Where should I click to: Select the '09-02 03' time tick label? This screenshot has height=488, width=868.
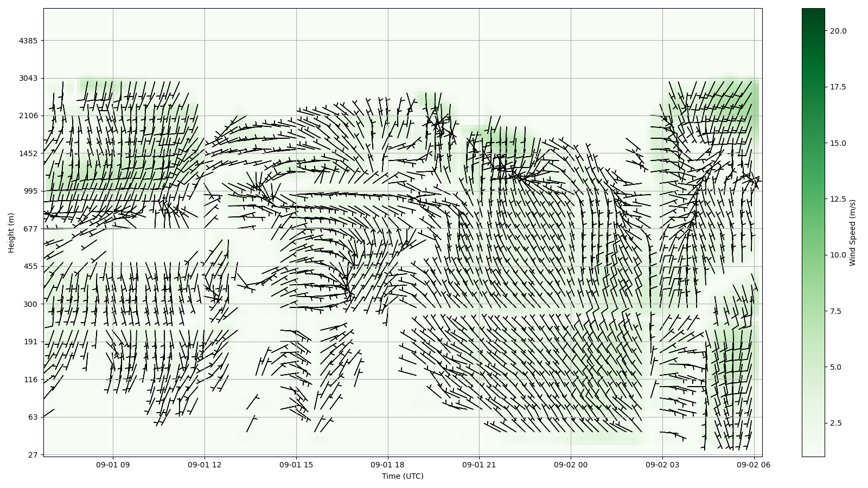pyautogui.click(x=662, y=465)
